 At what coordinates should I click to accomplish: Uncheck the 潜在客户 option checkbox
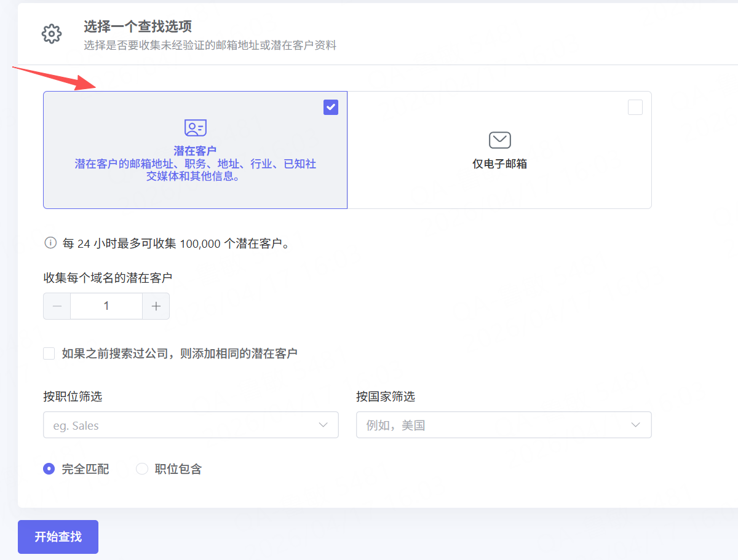tap(331, 108)
